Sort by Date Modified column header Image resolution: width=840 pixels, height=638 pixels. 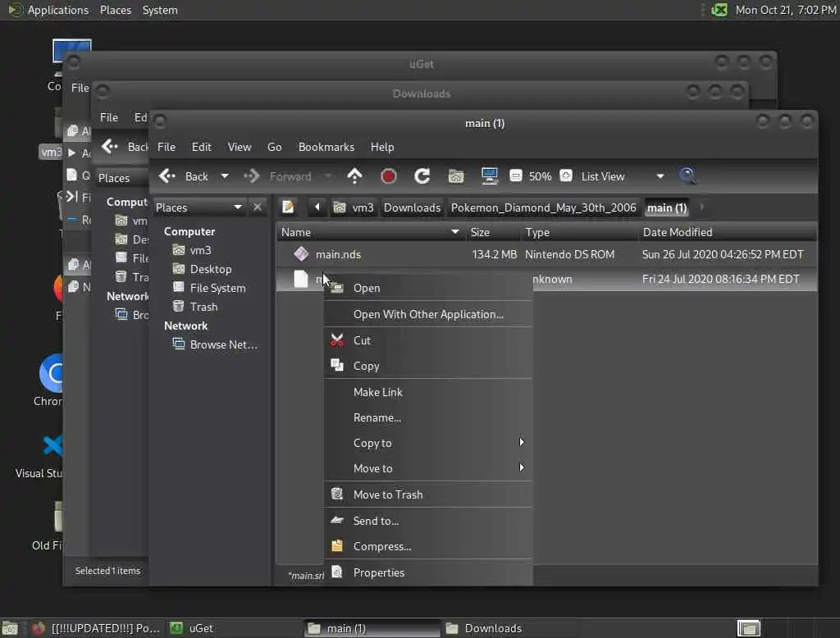(x=728, y=232)
